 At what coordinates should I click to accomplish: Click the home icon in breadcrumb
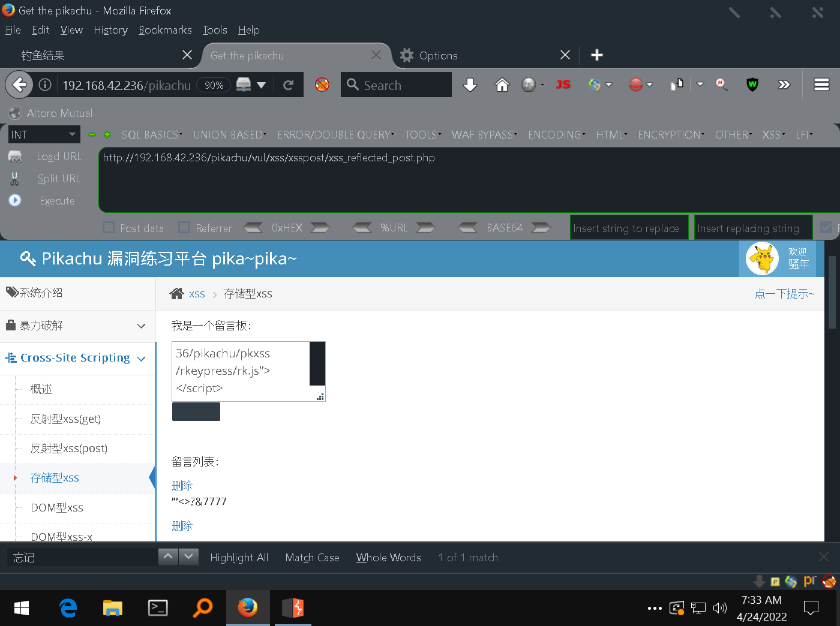coord(176,293)
